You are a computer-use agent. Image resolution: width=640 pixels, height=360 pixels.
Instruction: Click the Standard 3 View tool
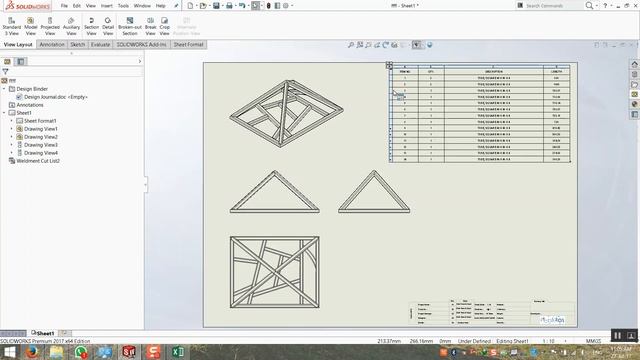tap(11, 26)
